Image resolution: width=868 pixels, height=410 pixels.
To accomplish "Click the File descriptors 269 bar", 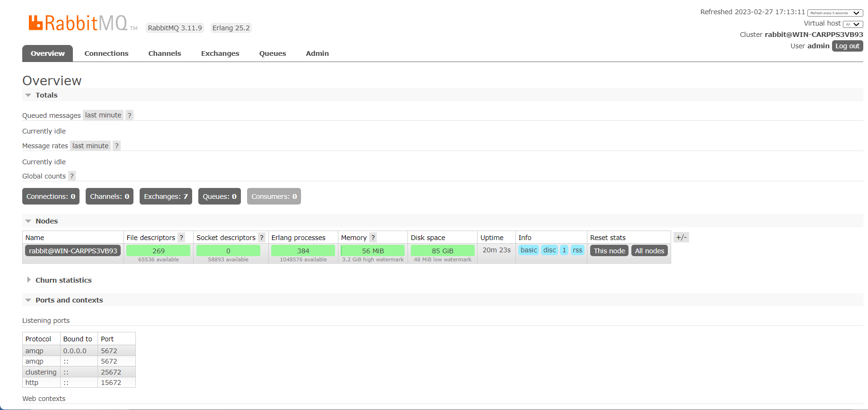I will coord(159,251).
